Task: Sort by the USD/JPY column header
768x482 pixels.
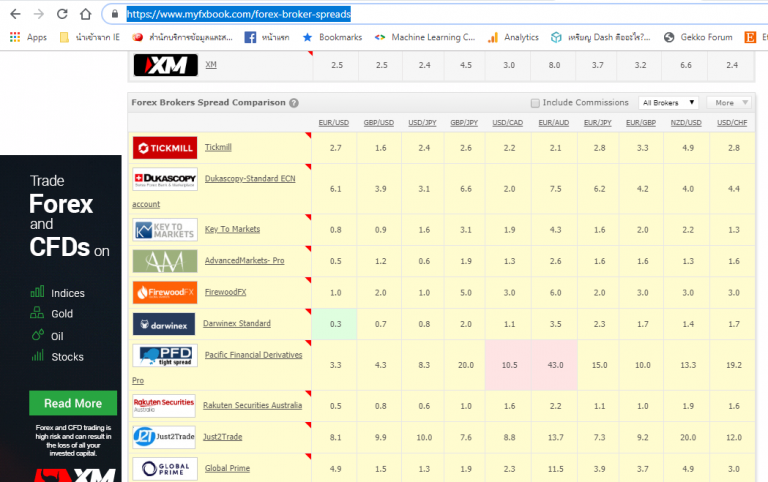Action: (422, 122)
